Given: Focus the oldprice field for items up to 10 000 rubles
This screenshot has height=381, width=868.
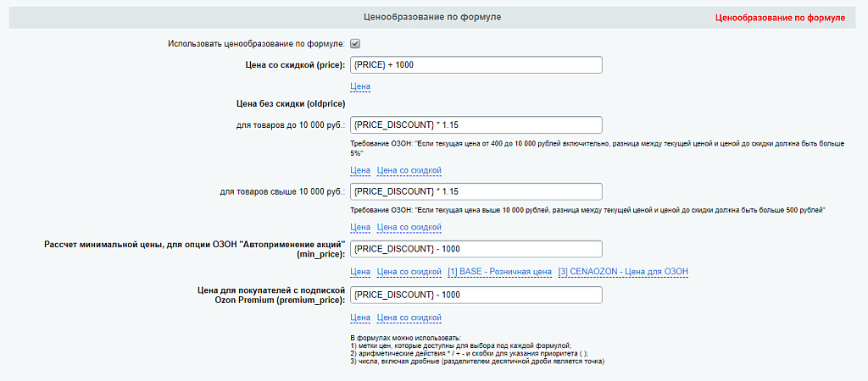Looking at the screenshot, I should tap(476, 125).
